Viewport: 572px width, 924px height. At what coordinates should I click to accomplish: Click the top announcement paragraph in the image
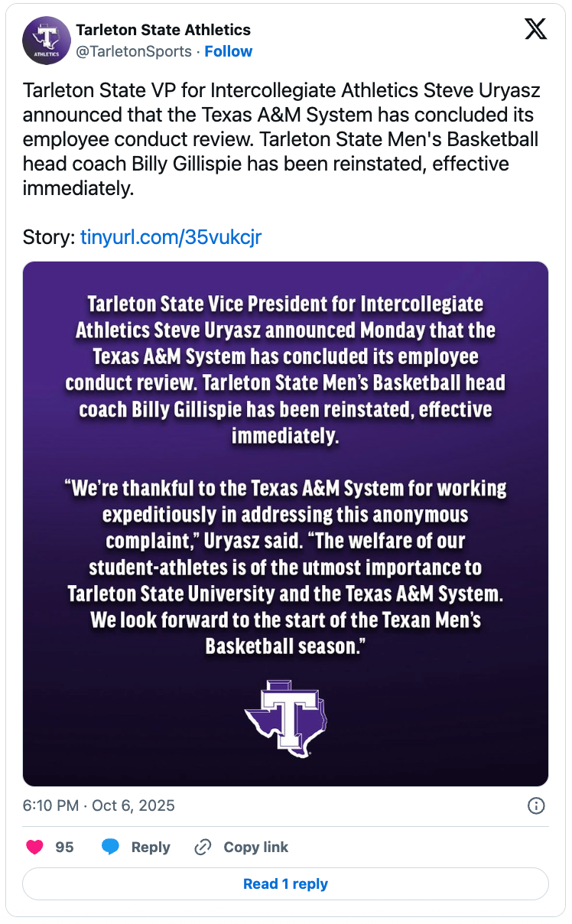tap(286, 369)
